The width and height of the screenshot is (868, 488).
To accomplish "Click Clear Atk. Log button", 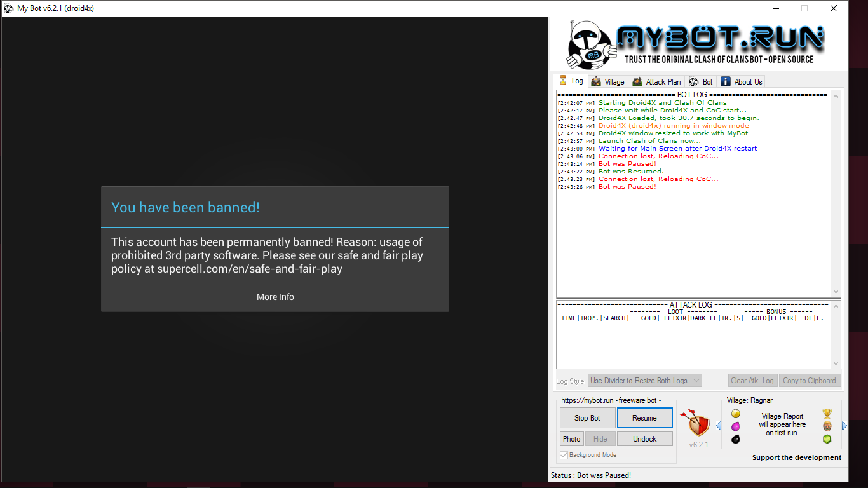I will [x=752, y=381].
